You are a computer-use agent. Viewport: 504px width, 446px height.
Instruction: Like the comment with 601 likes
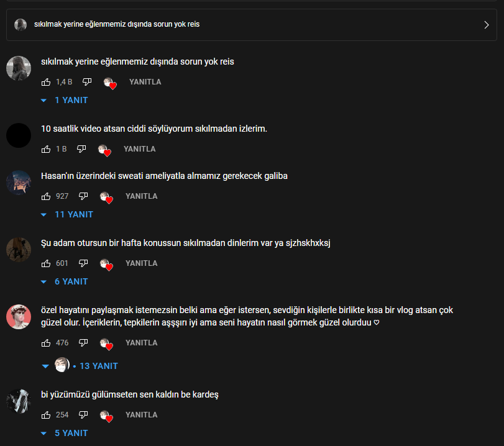[46, 263]
